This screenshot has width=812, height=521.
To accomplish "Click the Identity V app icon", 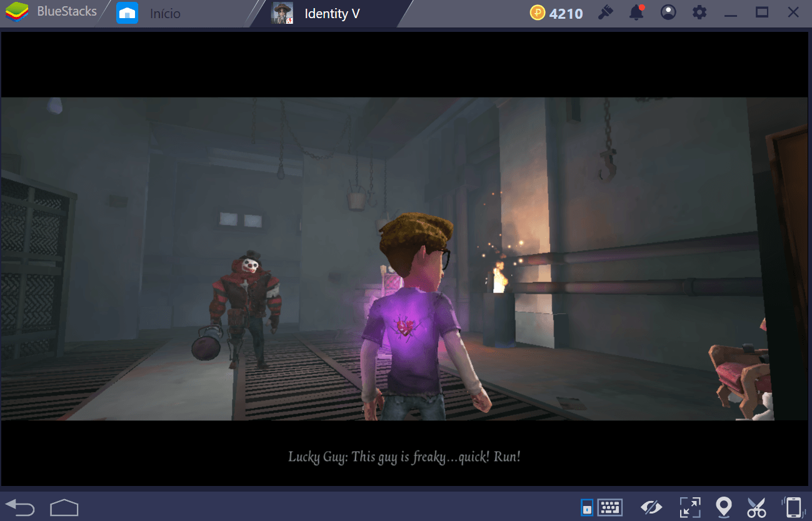I will coord(283,13).
